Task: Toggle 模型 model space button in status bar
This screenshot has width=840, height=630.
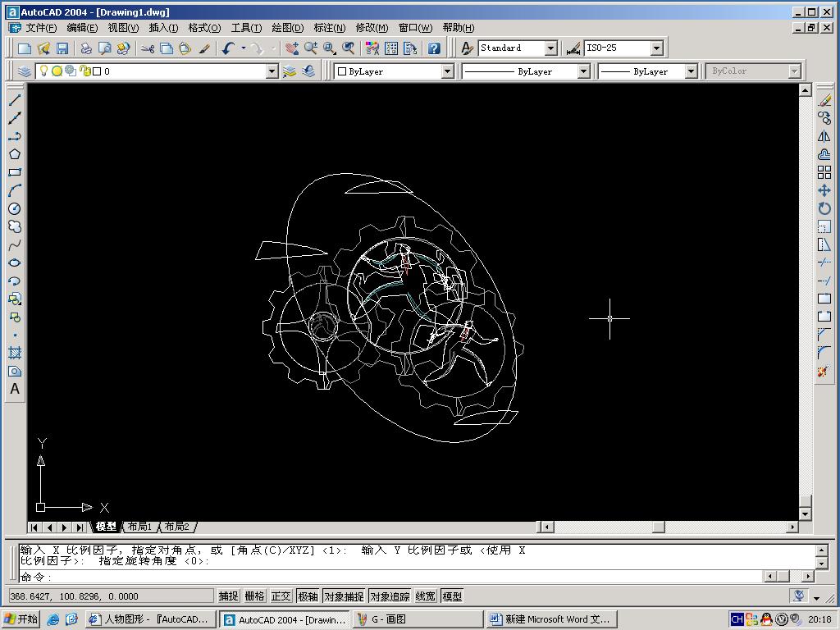Action: pos(452,596)
